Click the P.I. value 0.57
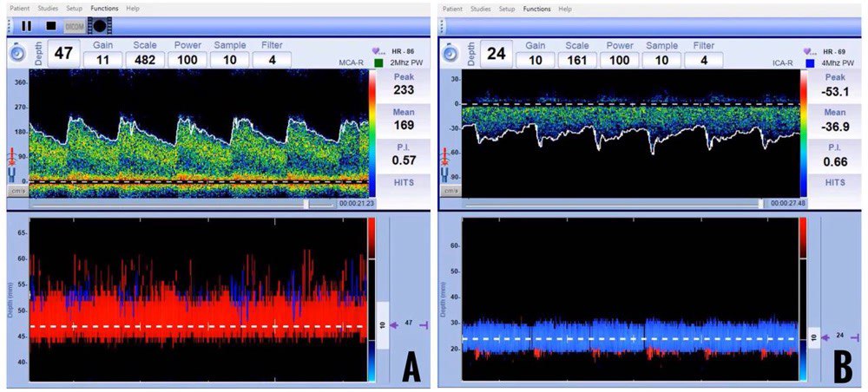 pos(405,160)
